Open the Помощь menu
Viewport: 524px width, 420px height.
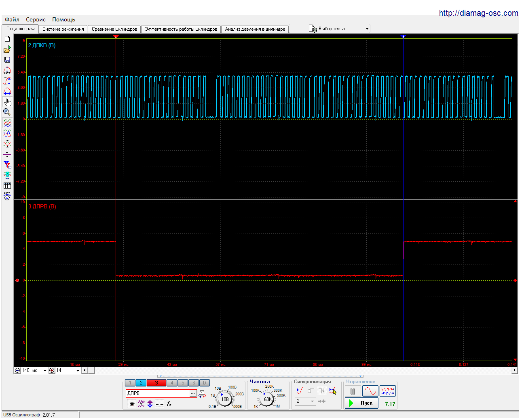click(x=63, y=19)
